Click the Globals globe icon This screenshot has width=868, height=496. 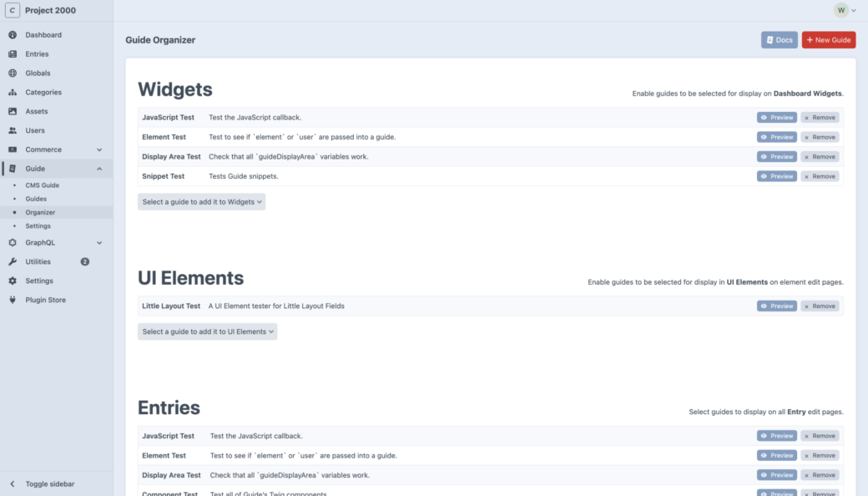click(x=13, y=73)
